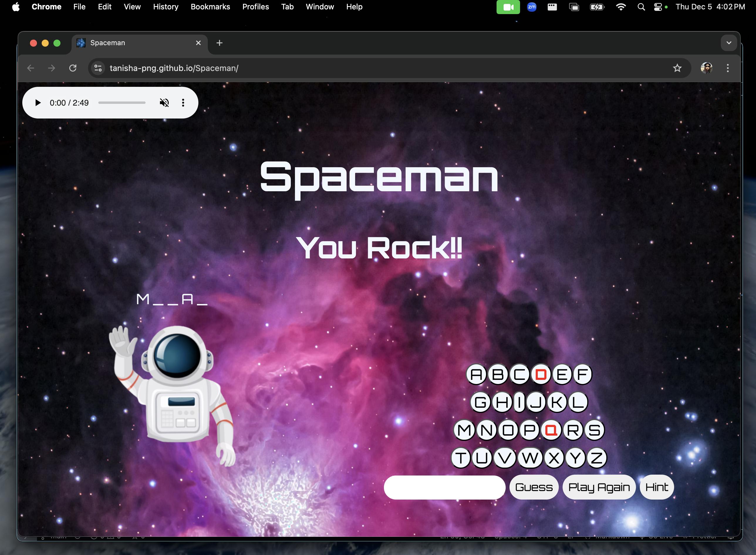Request a hint with Hint button

point(657,487)
